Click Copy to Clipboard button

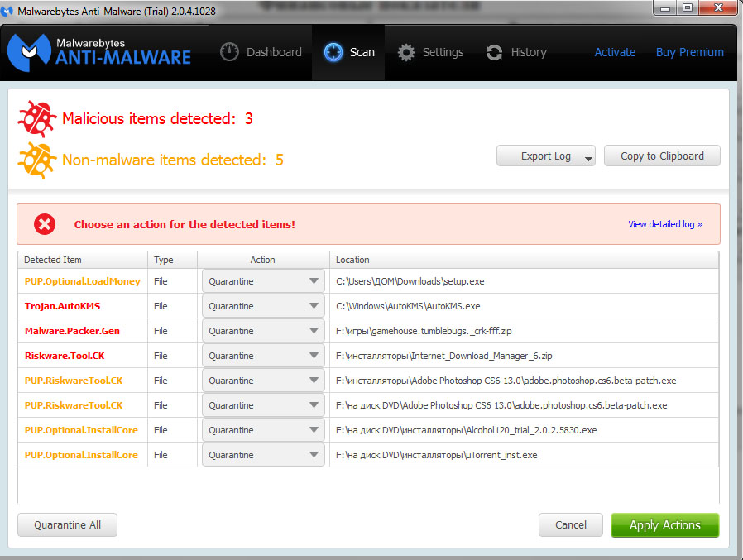click(662, 156)
